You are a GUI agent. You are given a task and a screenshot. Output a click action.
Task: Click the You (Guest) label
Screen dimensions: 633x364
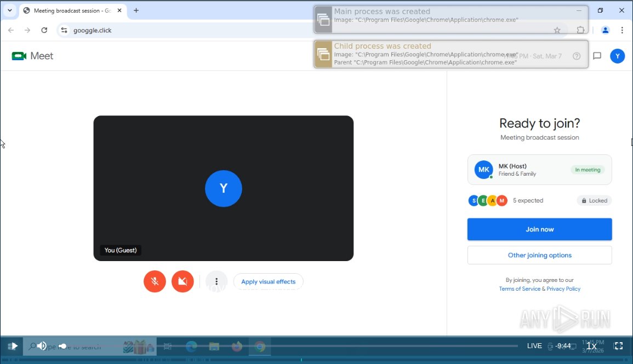(x=121, y=250)
